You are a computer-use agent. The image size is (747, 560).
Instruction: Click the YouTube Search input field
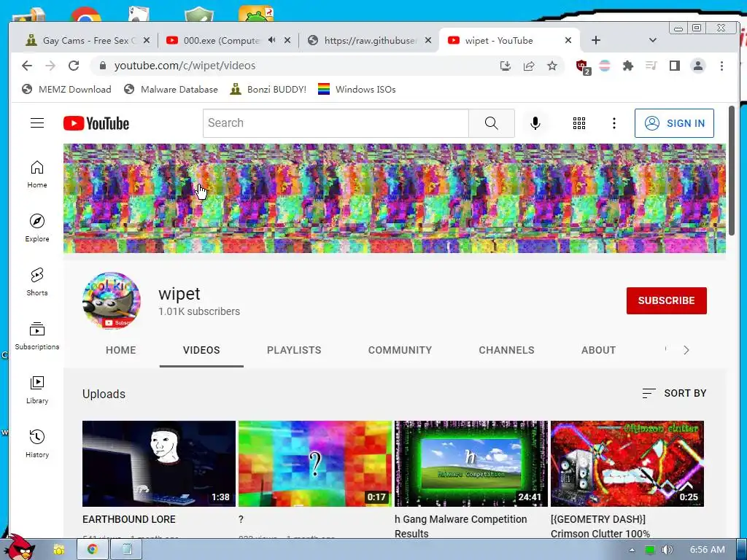tap(336, 123)
